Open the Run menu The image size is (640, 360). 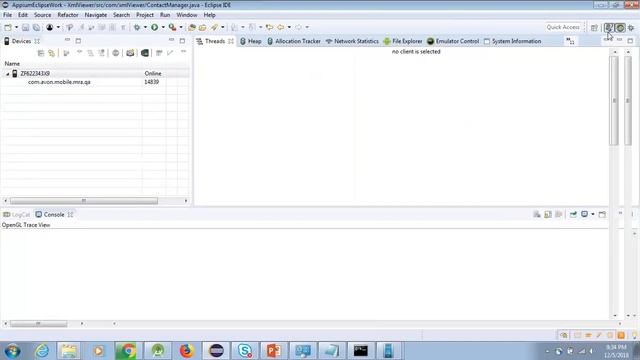coord(165,15)
